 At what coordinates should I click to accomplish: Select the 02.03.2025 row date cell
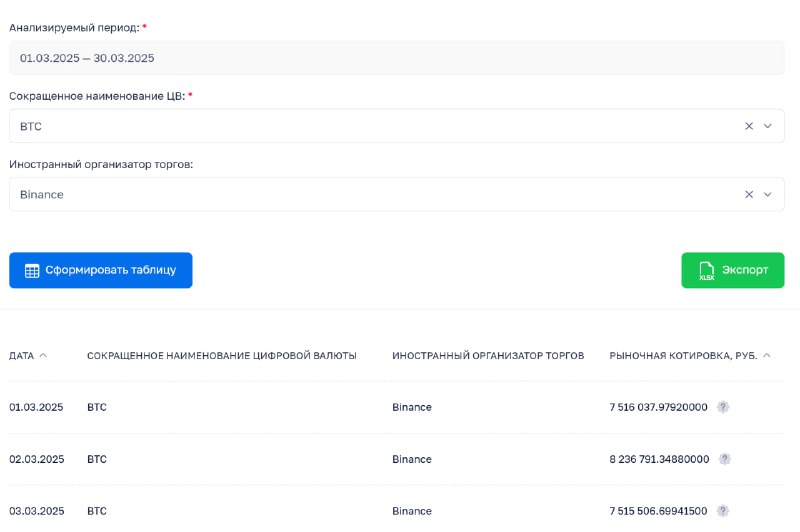37,459
